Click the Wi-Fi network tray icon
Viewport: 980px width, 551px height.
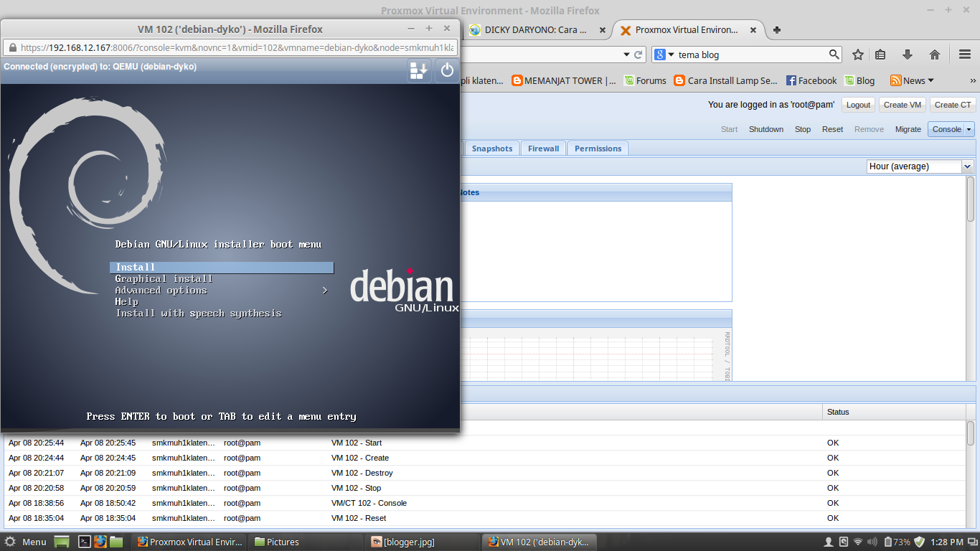(x=858, y=542)
